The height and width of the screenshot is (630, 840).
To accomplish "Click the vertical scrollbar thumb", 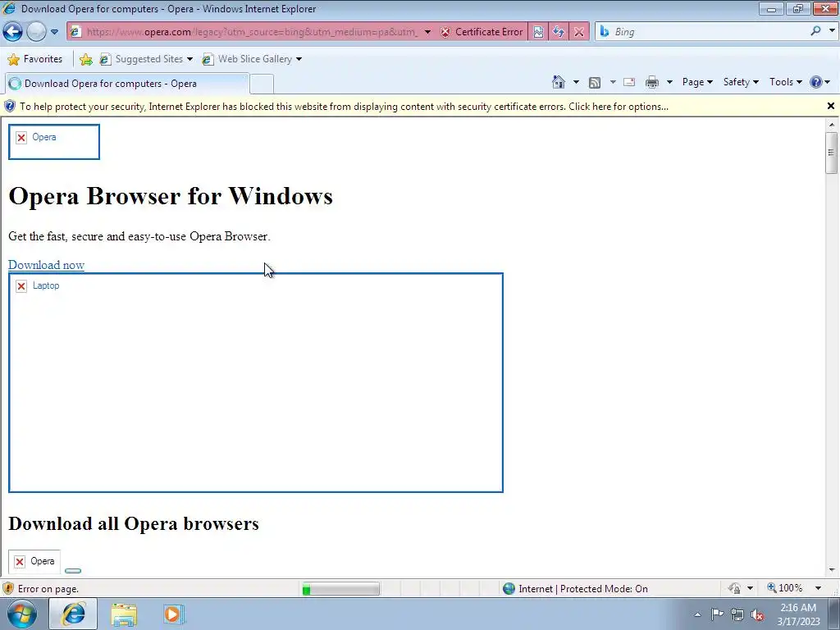I will coord(832,153).
